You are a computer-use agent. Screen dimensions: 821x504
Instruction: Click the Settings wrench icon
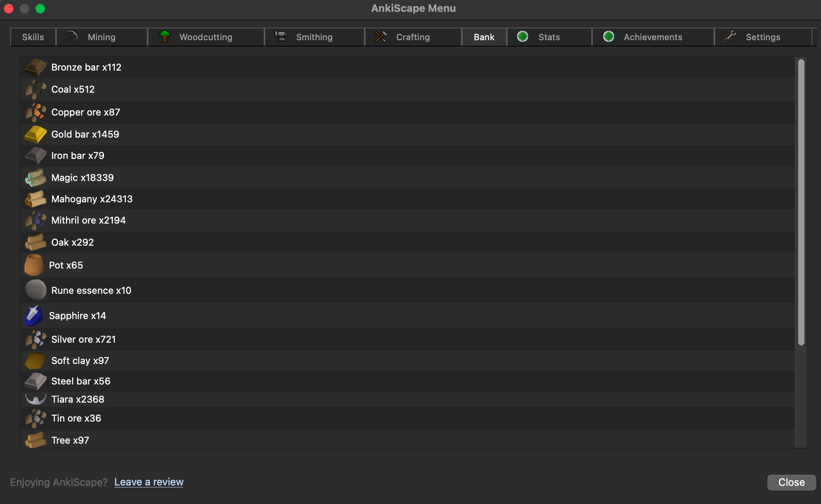(x=731, y=37)
